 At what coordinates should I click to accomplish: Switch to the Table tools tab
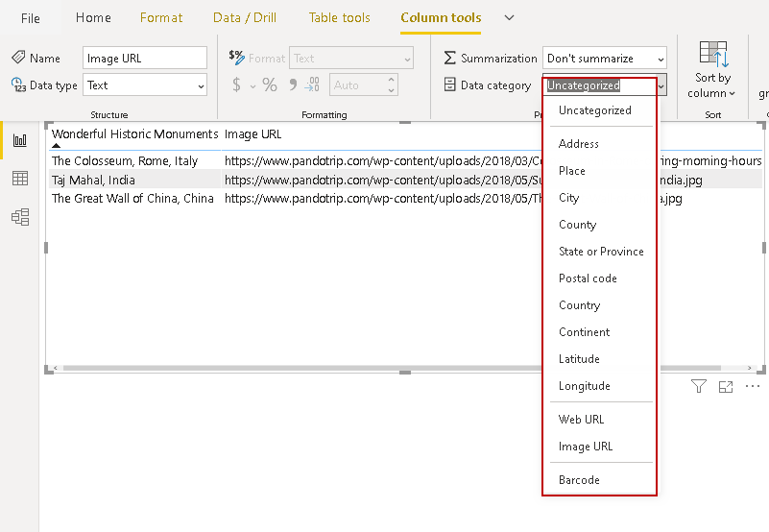(x=339, y=17)
